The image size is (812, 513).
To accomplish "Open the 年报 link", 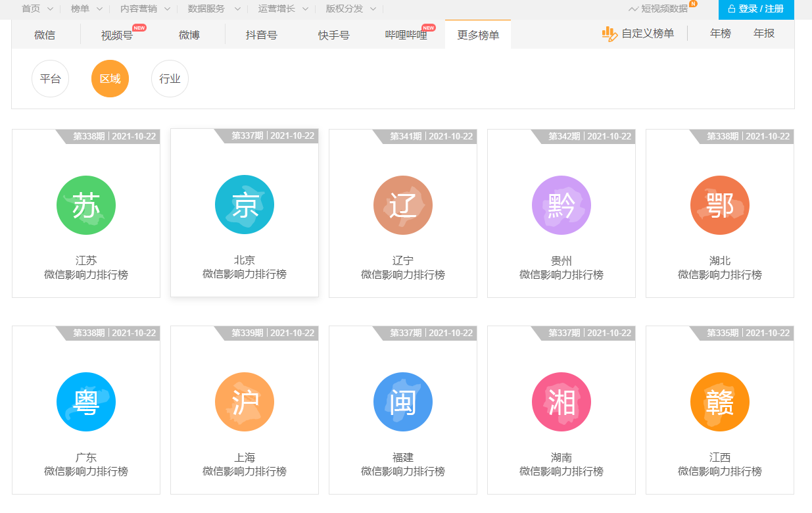I will click(x=764, y=34).
